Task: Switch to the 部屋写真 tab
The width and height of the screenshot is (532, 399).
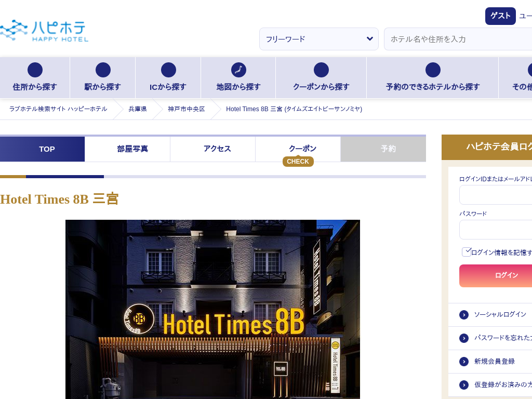Action: tap(127, 149)
